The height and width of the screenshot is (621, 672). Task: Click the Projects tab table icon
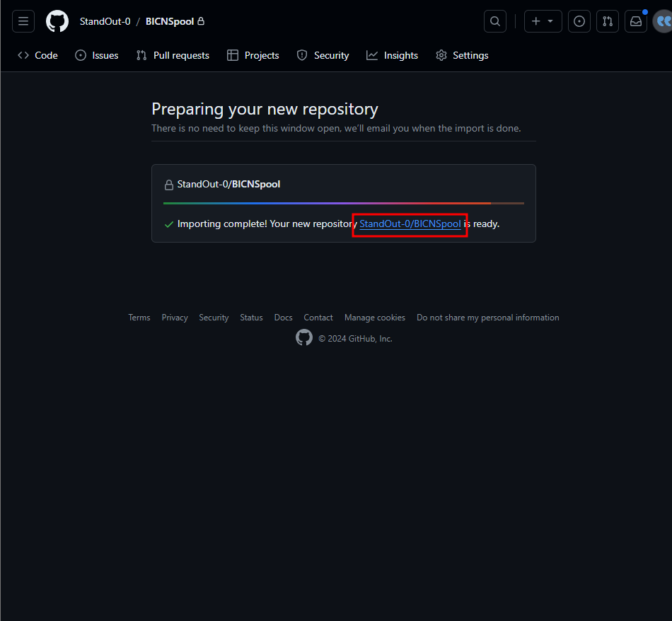pos(233,55)
